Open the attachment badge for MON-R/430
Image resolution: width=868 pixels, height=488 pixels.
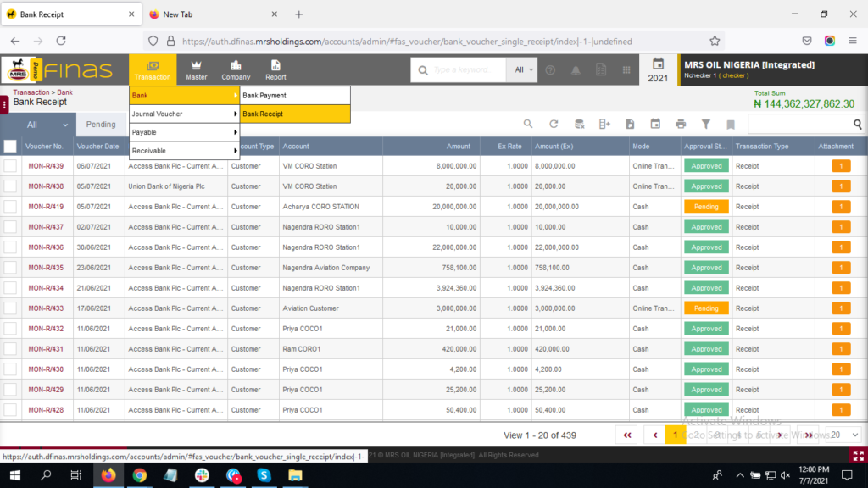[841, 369]
